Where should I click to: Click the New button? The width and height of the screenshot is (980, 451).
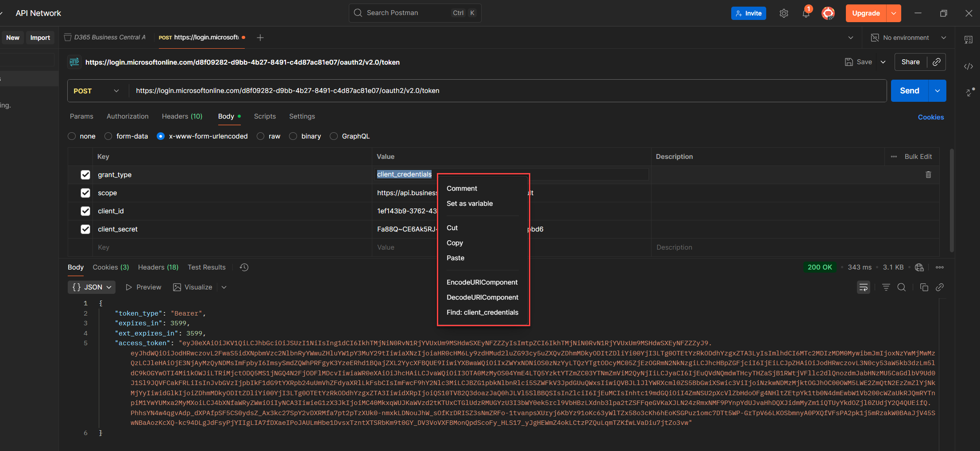tap(13, 38)
